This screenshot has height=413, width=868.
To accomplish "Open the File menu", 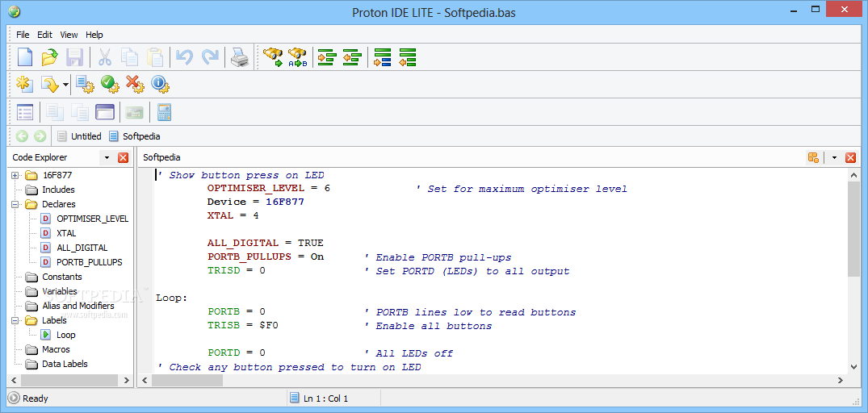I will coord(23,34).
